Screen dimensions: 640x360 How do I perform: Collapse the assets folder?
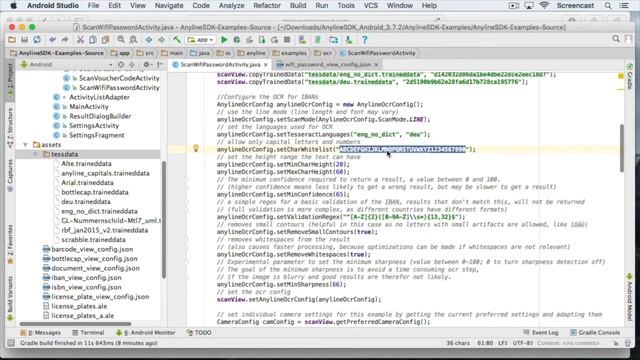point(25,144)
